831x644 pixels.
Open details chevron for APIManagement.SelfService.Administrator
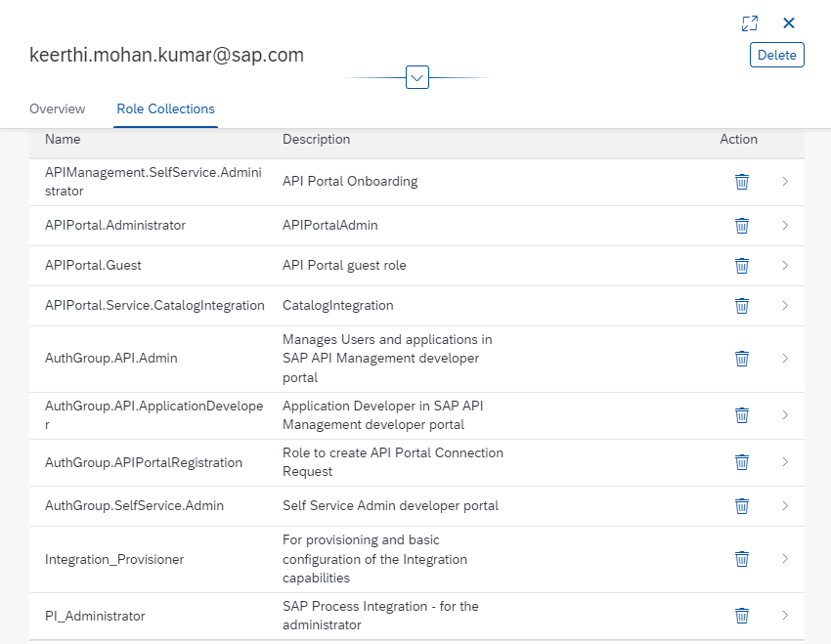click(x=785, y=182)
